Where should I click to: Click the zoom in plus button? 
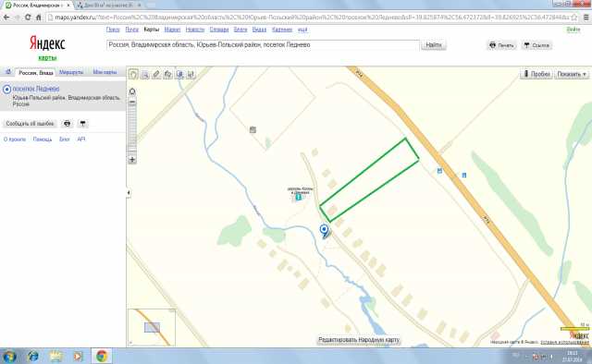[132, 160]
